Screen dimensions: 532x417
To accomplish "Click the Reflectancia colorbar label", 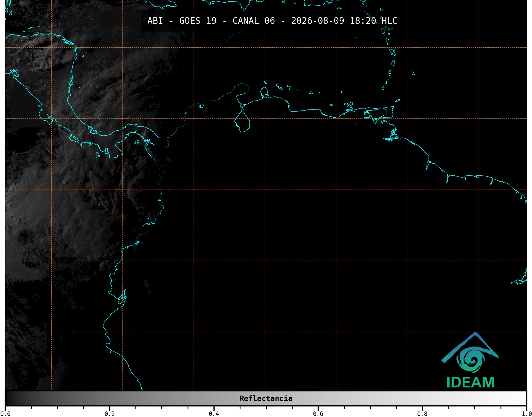I will click(266, 398).
